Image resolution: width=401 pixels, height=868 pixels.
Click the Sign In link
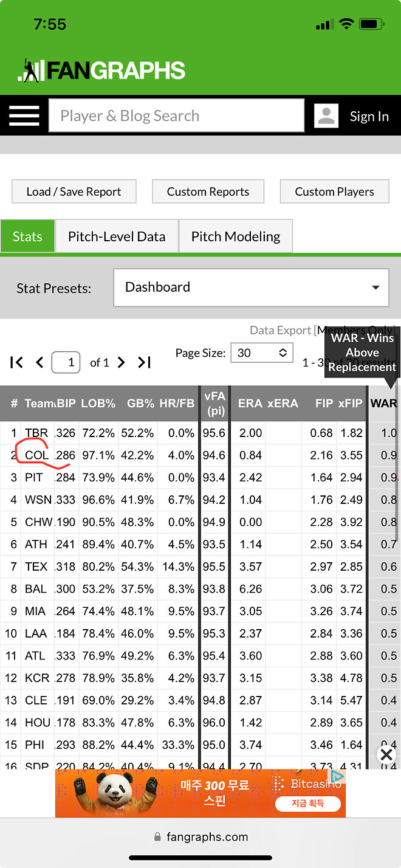369,116
